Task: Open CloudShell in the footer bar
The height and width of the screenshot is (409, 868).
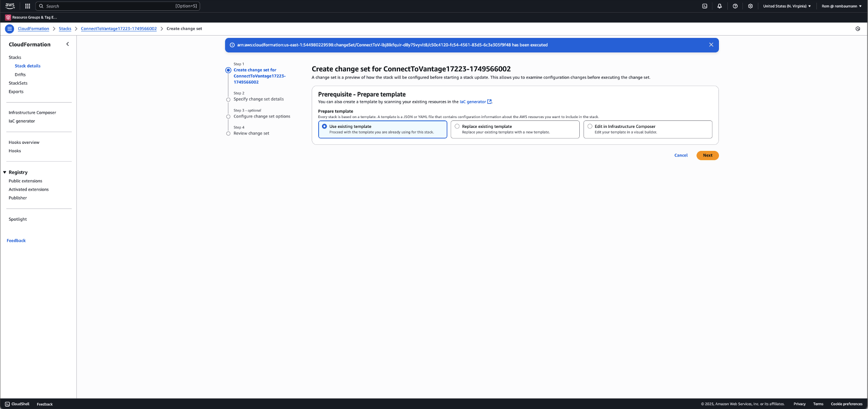Action: pos(17,404)
